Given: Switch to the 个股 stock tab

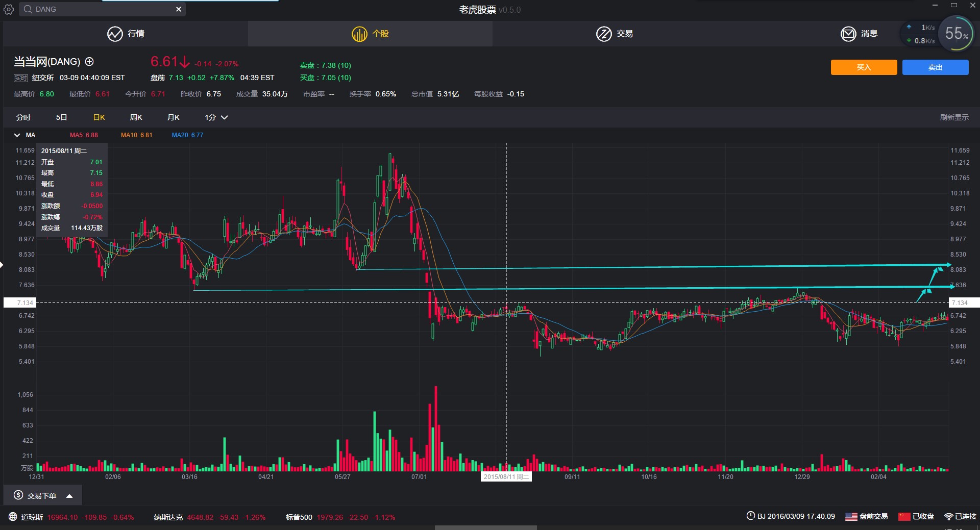Looking at the screenshot, I should tap(370, 34).
